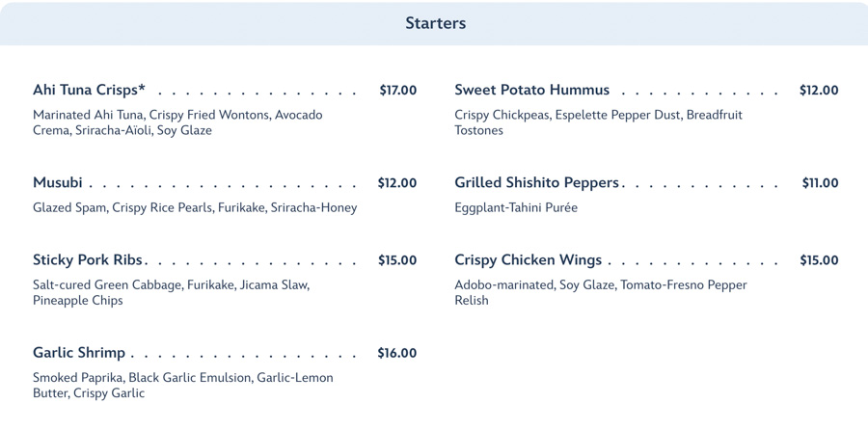Click the Marinated Ahi Tuna description text
868x431 pixels.
(x=177, y=122)
